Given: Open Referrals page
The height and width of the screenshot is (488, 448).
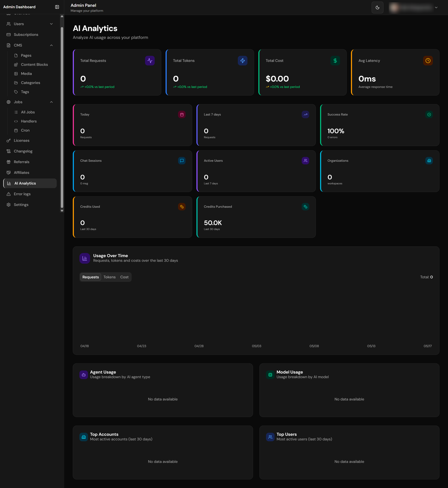Looking at the screenshot, I should (30, 162).
